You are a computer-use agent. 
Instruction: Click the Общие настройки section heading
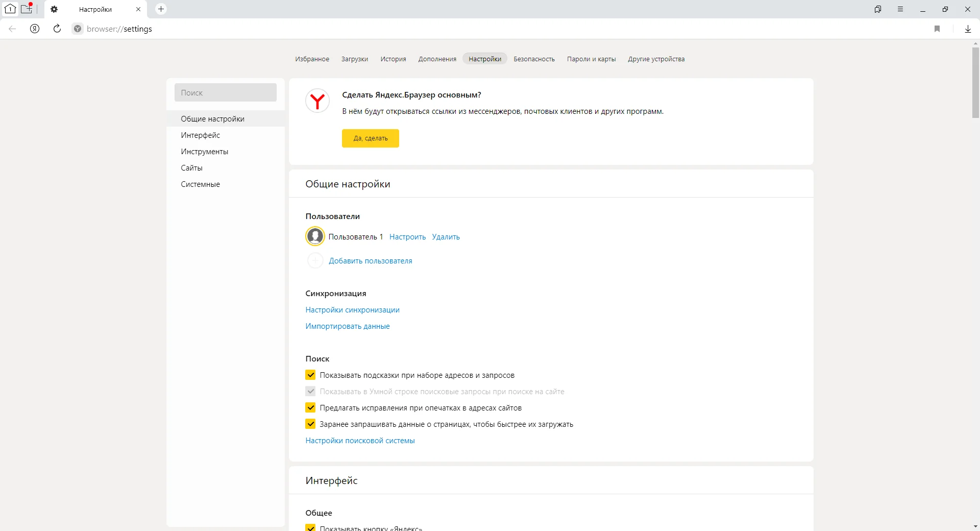[348, 184]
